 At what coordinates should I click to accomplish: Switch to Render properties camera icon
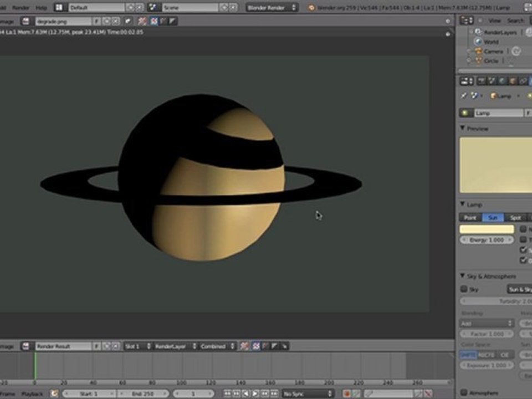tap(481, 81)
